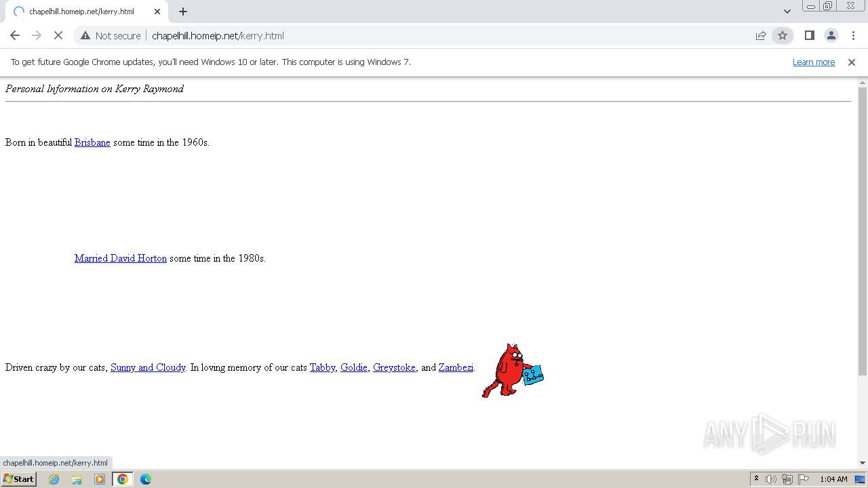This screenshot has height=488, width=868.
Task: Select the chapelhill.homeip.net/kerry.html tab
Action: coord(86,12)
